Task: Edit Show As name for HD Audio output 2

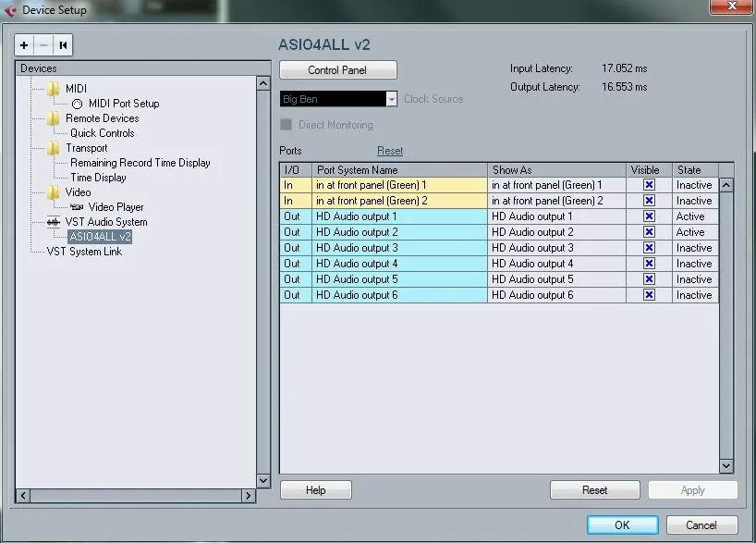Action: tap(555, 232)
